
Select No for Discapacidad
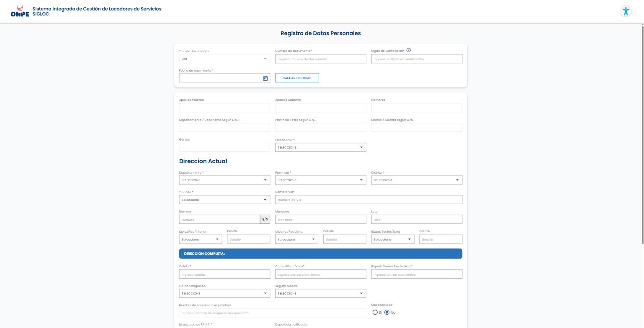pos(387,313)
